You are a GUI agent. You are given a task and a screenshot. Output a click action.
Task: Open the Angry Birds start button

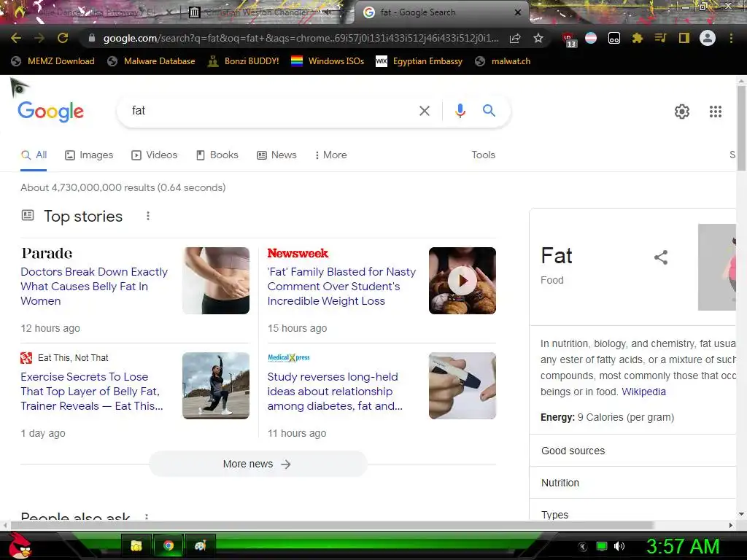pos(19,545)
